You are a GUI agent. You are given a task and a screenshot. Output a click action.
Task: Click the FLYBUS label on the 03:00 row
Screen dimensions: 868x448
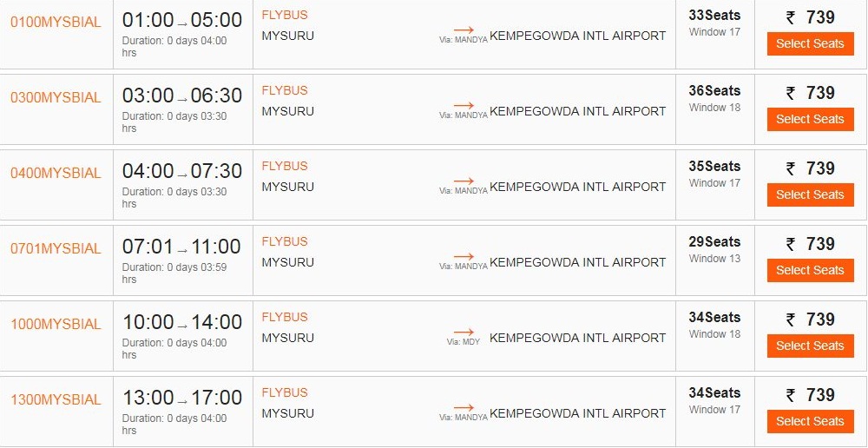pos(285,90)
